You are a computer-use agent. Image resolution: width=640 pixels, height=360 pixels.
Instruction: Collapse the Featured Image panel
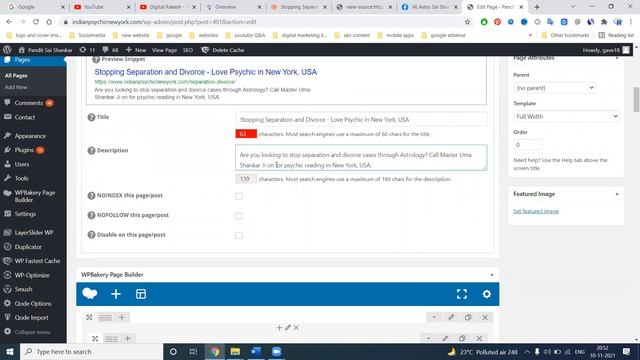click(x=617, y=194)
